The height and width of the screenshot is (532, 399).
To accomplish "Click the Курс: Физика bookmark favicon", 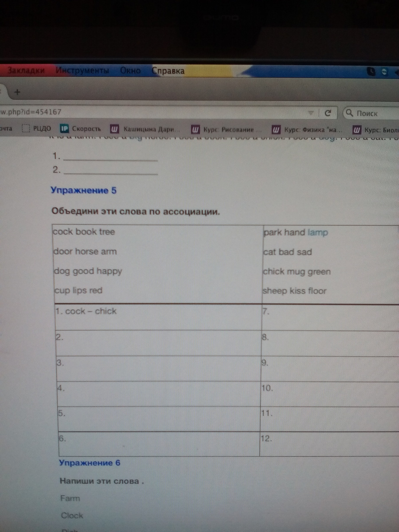I will [276, 130].
